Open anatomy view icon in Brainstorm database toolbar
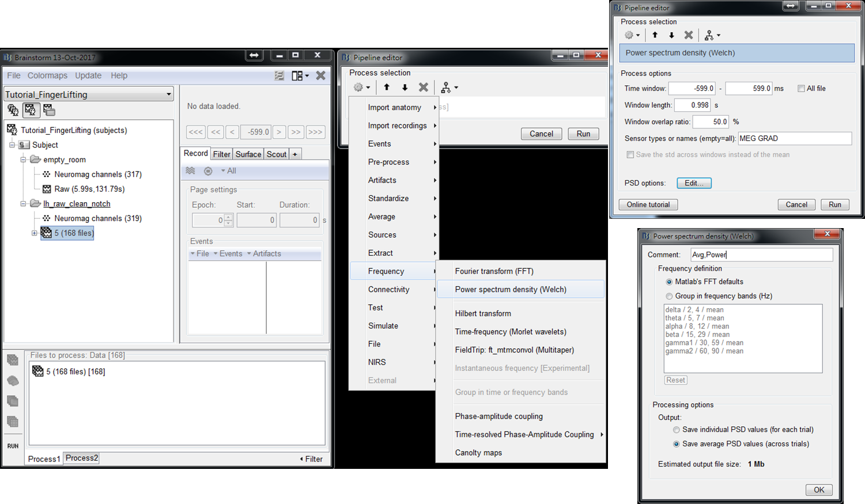 (x=13, y=109)
